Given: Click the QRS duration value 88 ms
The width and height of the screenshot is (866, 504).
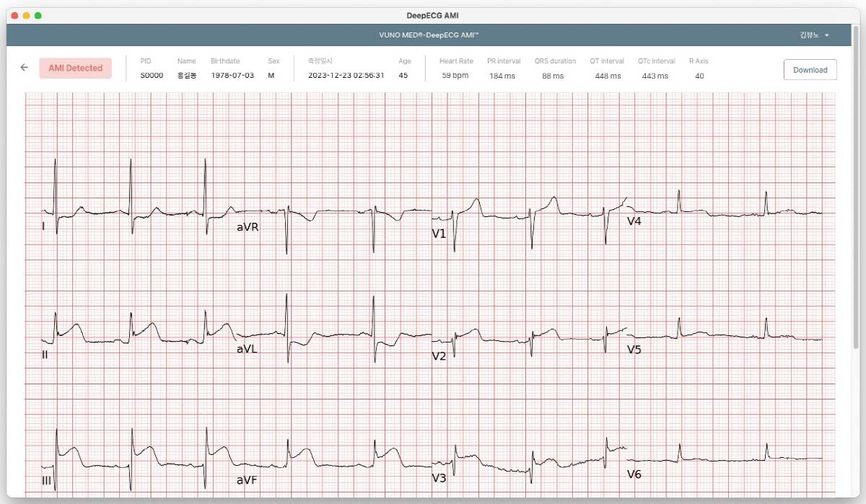Looking at the screenshot, I should 553,76.
